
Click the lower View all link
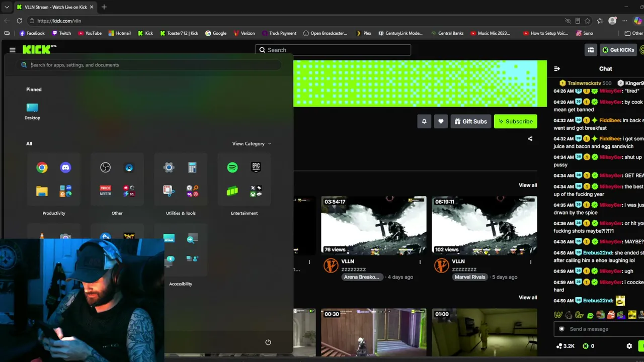tap(528, 297)
